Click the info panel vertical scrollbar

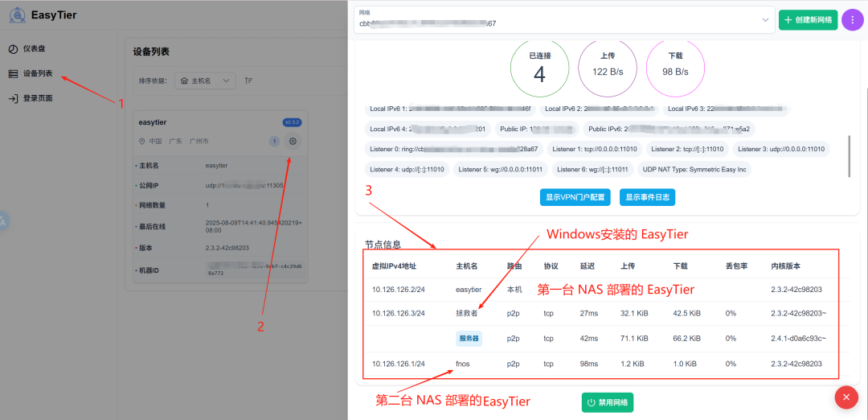(850, 155)
